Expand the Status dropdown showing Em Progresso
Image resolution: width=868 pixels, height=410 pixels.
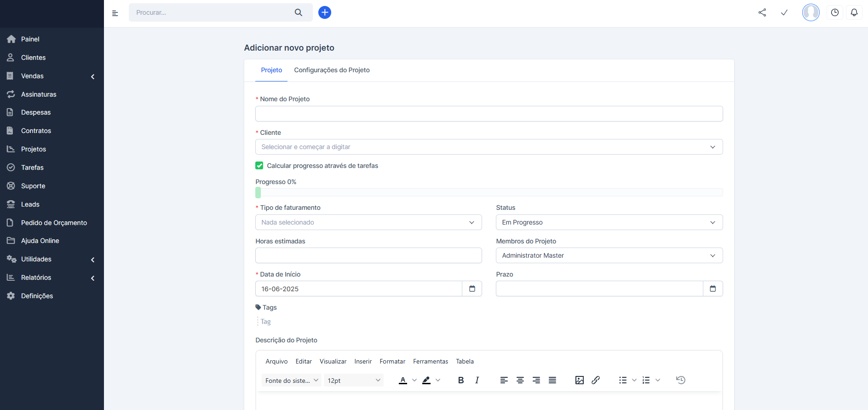coord(609,222)
